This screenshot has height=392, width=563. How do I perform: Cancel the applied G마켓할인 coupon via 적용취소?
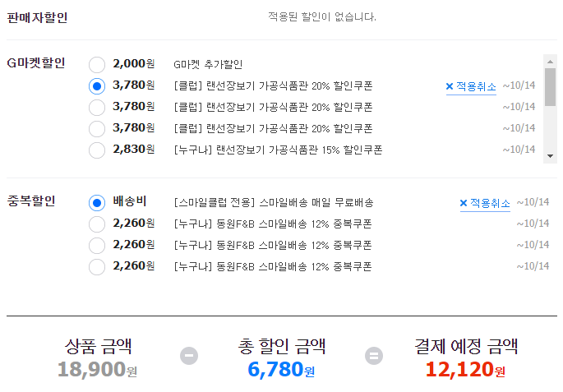(x=471, y=86)
